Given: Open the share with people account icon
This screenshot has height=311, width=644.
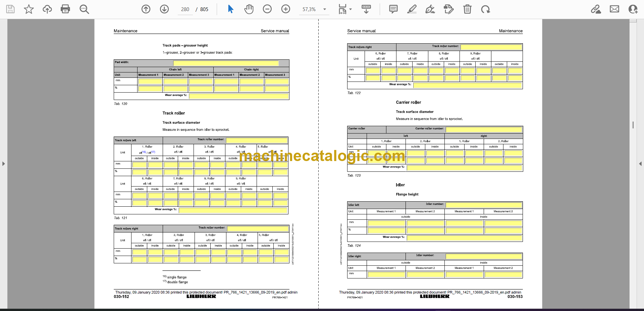Looking at the screenshot, I should [x=633, y=9].
